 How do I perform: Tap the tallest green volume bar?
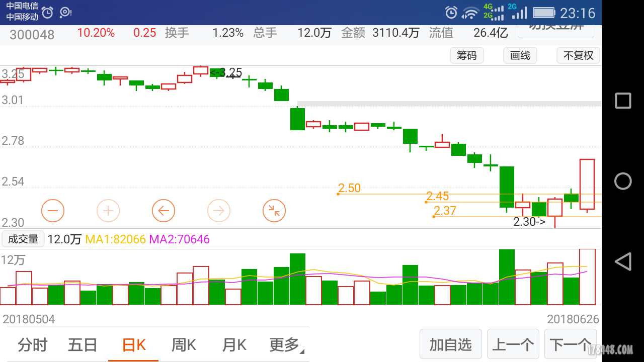(507, 277)
